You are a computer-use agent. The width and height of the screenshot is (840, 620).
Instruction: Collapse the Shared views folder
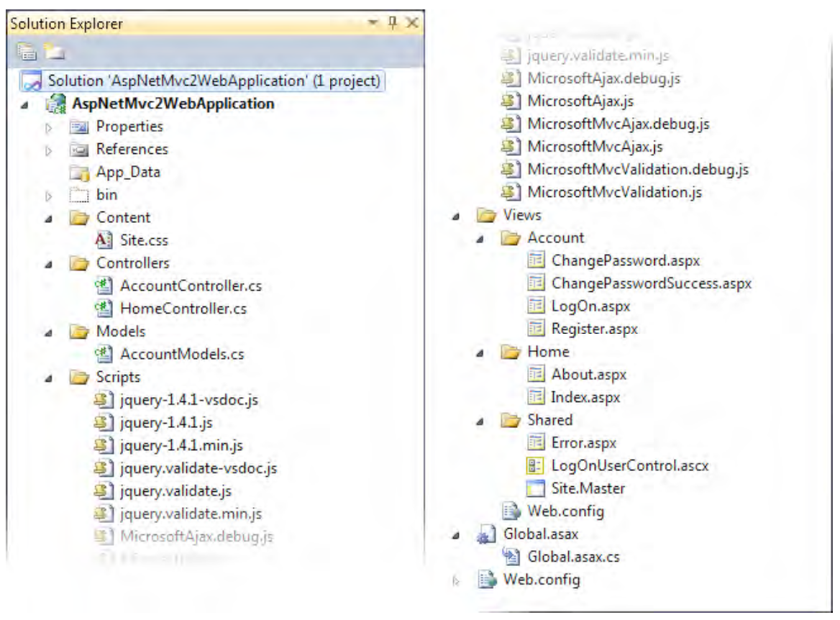point(480,421)
